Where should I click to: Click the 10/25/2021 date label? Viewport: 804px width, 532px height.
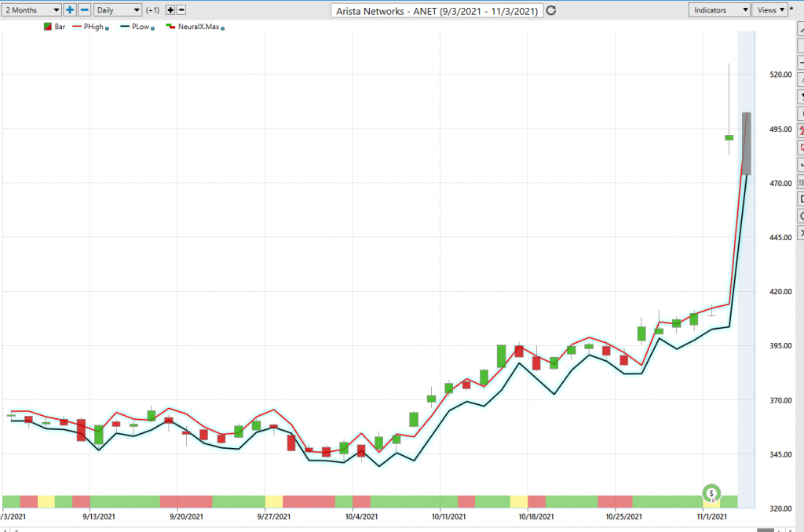click(x=624, y=516)
